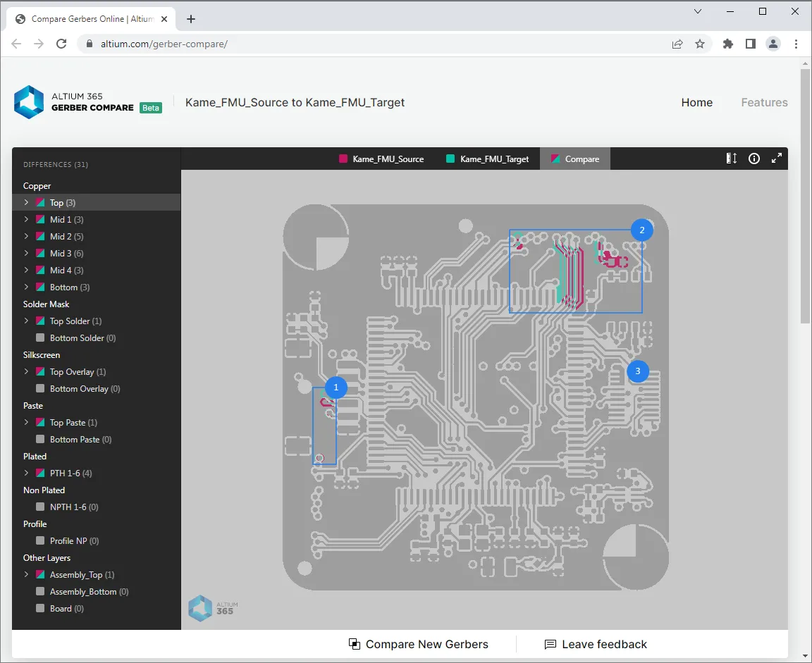Expand the Assembly_Top differences

(x=26, y=574)
